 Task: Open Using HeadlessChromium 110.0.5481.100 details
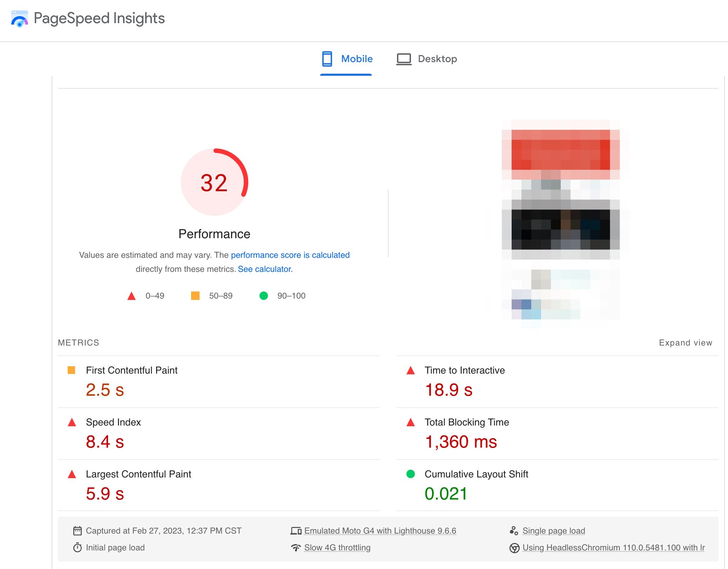(614, 548)
